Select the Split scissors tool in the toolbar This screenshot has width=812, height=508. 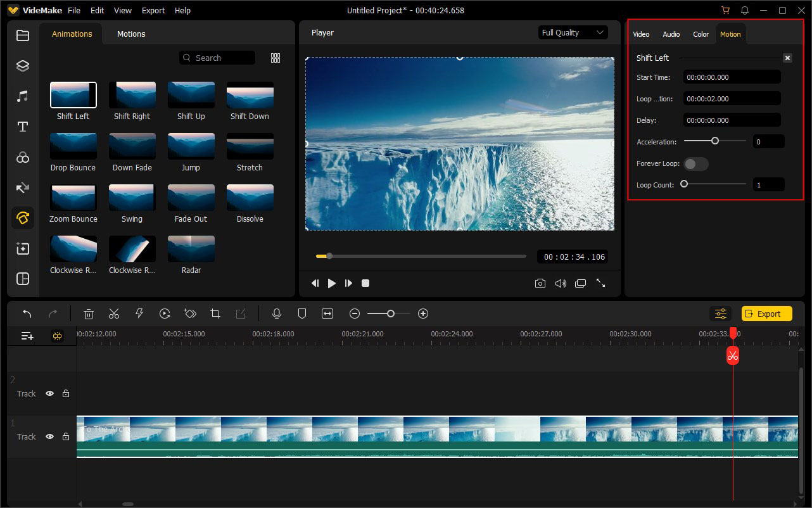point(114,314)
